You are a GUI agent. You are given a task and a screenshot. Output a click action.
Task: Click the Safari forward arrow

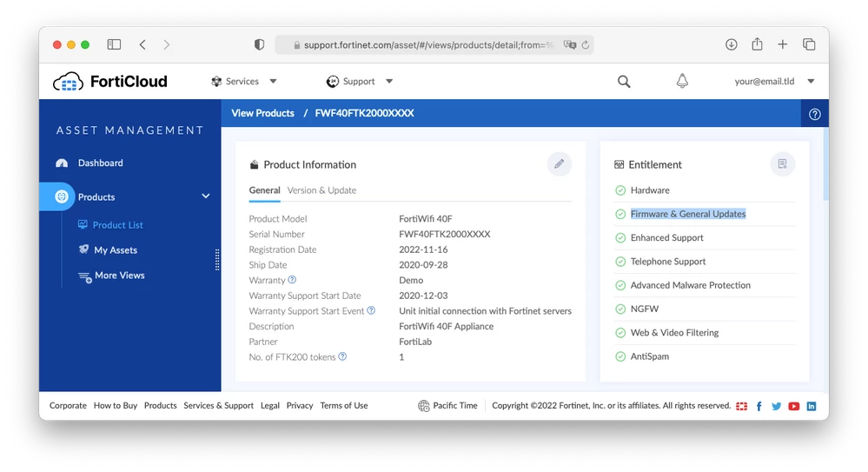pos(167,44)
